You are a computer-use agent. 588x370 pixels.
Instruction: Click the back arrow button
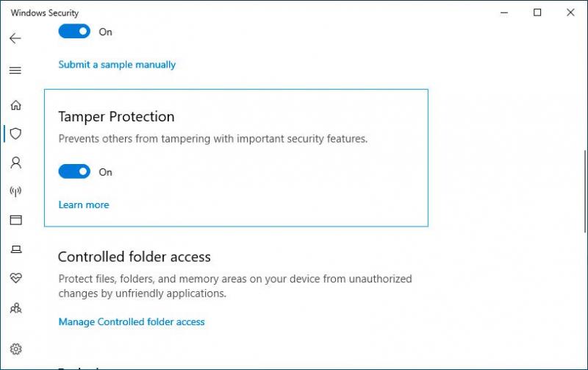point(15,38)
